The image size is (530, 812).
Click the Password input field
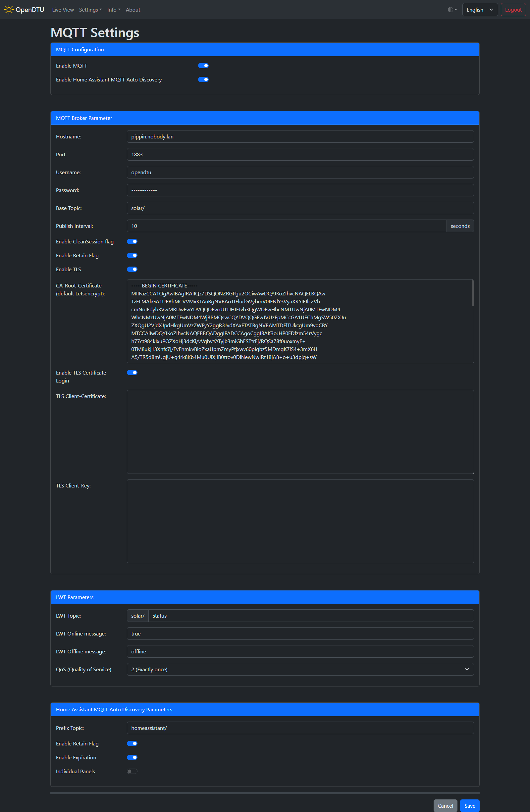300,190
